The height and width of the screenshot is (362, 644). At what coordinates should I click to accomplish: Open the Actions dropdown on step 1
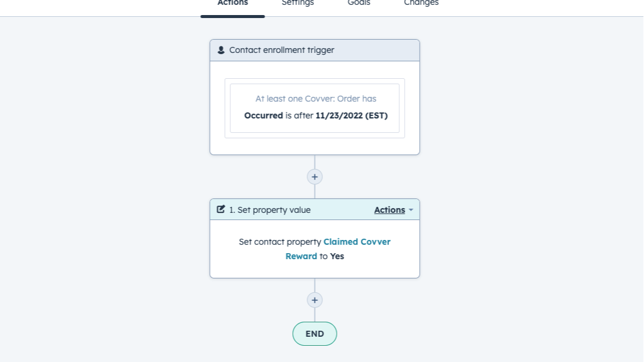pyautogui.click(x=390, y=210)
